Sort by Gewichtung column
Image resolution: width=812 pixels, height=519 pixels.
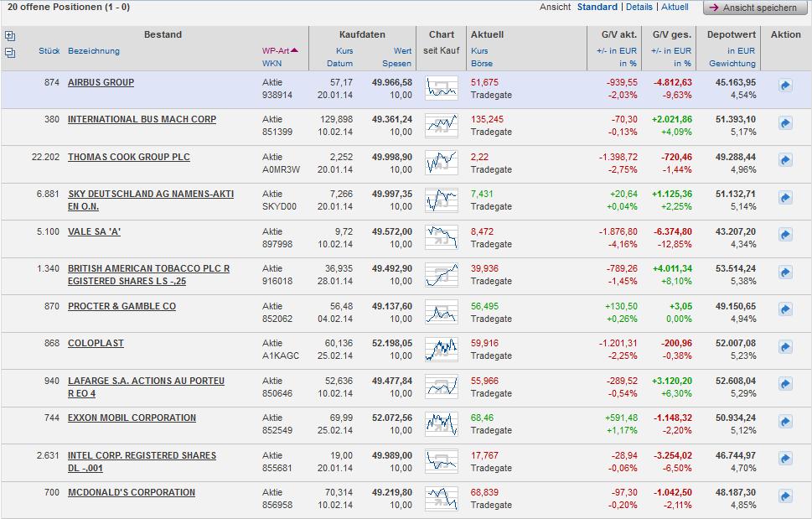coord(732,63)
